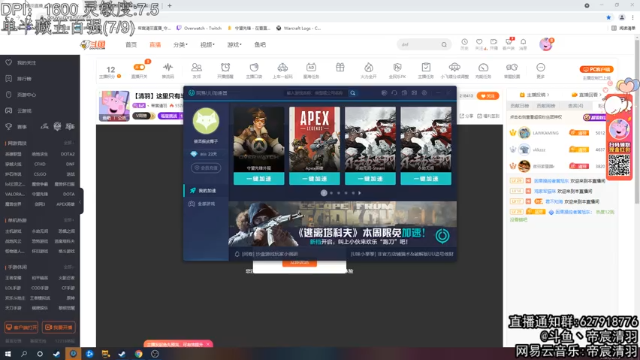Expand the 视频 video dropdown
The image size is (640, 360).
207,44
